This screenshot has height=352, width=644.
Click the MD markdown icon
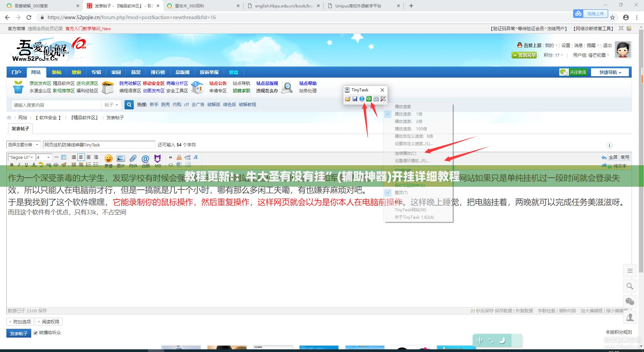(158, 161)
